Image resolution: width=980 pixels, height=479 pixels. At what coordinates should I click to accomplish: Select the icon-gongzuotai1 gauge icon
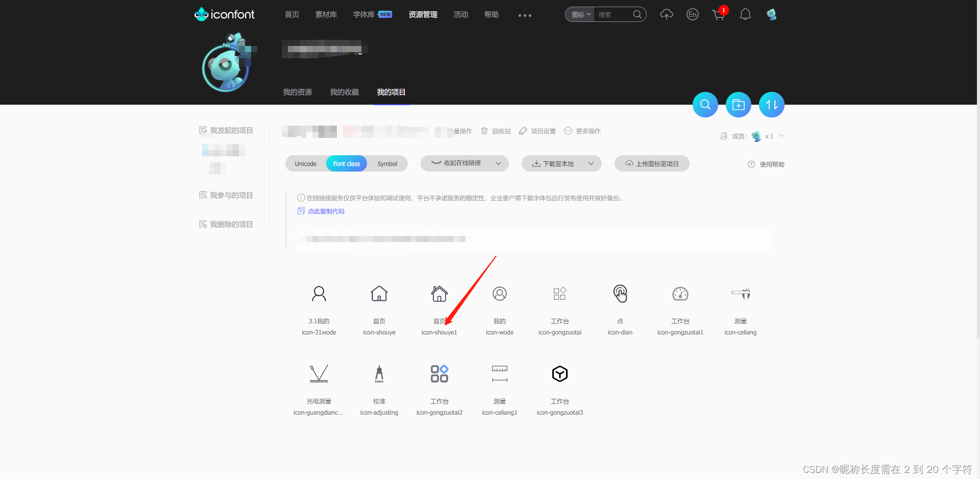click(680, 294)
